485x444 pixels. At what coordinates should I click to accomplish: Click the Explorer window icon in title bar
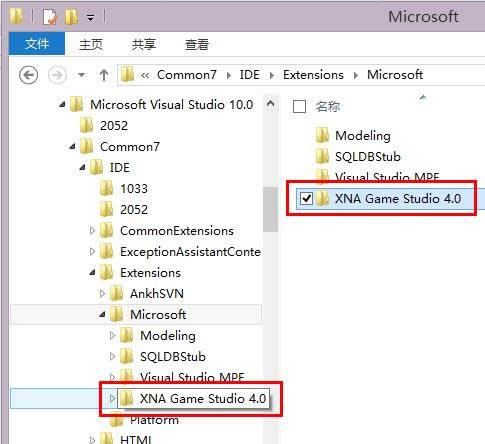16,16
